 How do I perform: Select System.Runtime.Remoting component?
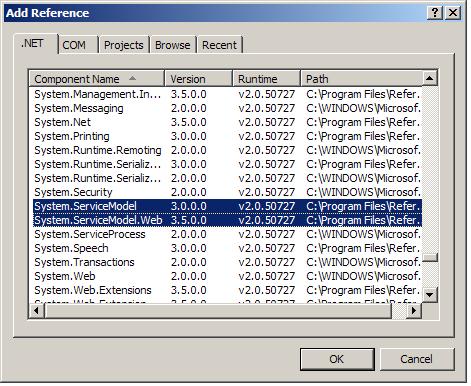coord(227,150)
